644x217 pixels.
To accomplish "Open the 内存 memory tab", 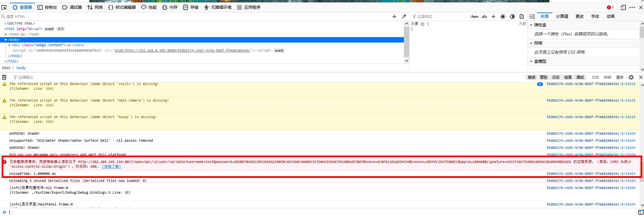I will (170, 7).
